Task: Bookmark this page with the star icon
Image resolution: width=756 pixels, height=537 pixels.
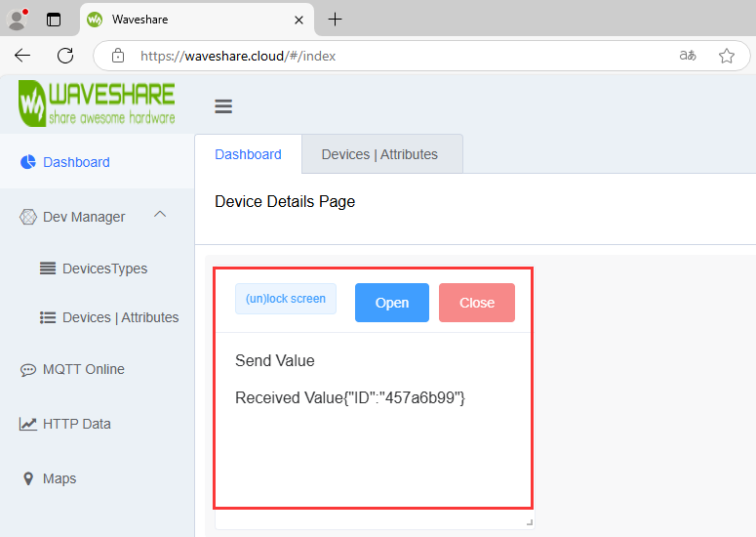Action: pos(727,56)
